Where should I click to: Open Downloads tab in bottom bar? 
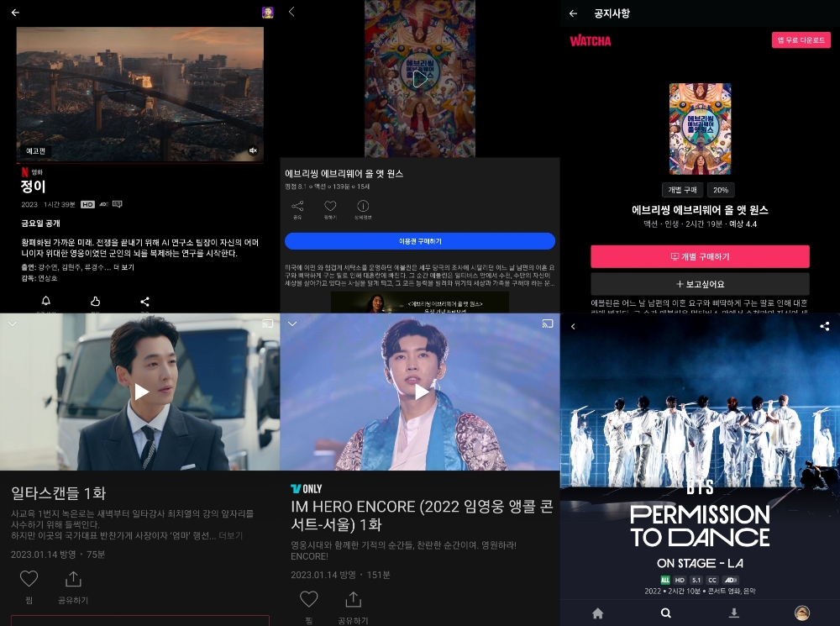click(x=734, y=613)
